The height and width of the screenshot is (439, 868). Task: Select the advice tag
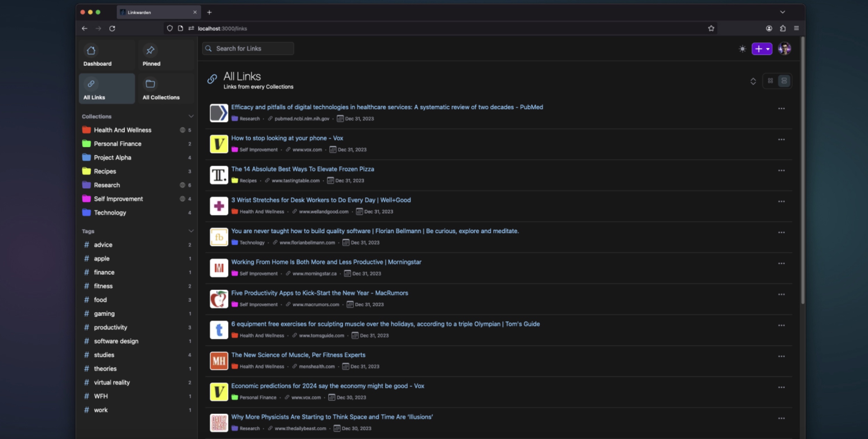click(137, 245)
